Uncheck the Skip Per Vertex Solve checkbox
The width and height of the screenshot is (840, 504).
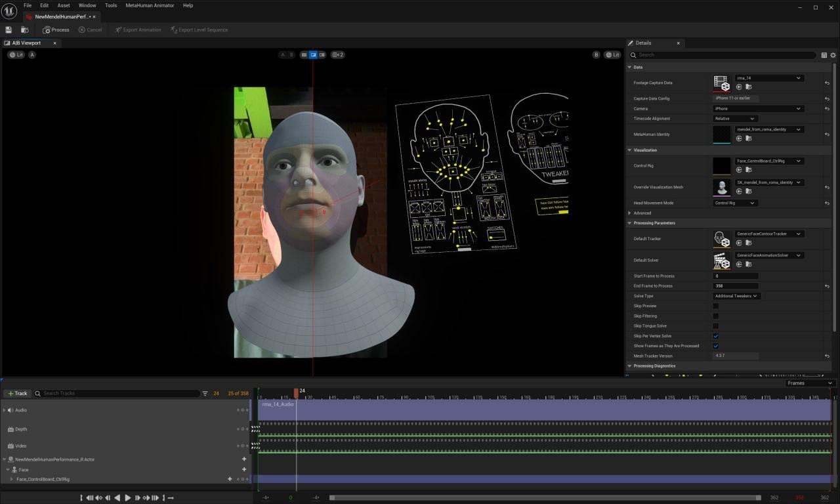point(715,336)
